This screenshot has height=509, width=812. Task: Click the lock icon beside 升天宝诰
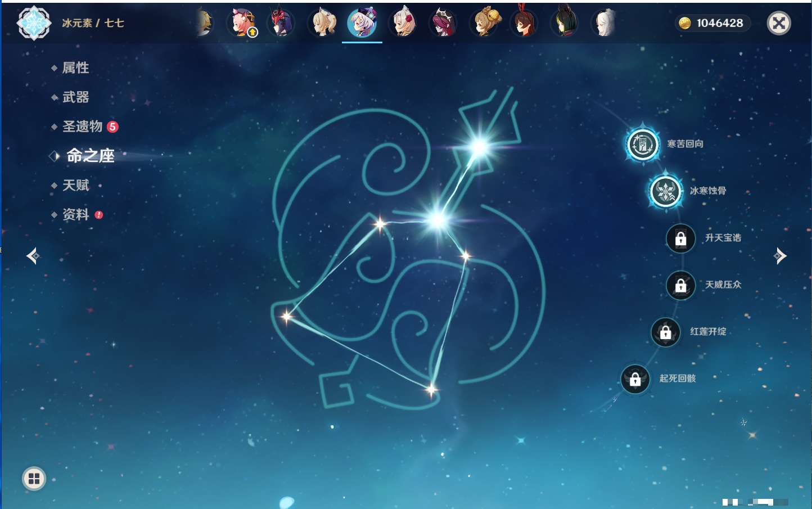[681, 238]
